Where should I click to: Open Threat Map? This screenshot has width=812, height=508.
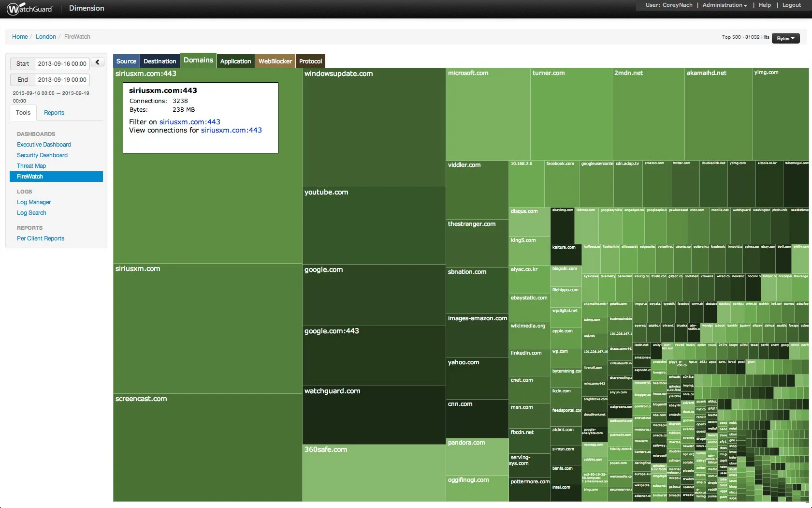click(31, 166)
